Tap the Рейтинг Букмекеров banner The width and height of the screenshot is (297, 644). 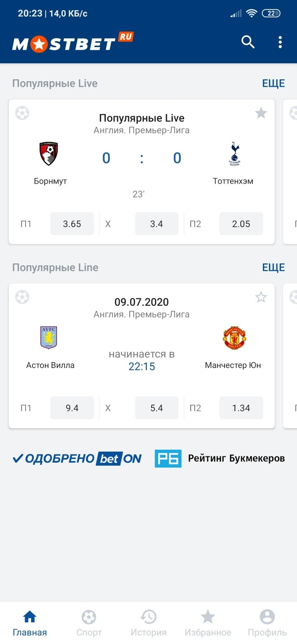coord(220,458)
